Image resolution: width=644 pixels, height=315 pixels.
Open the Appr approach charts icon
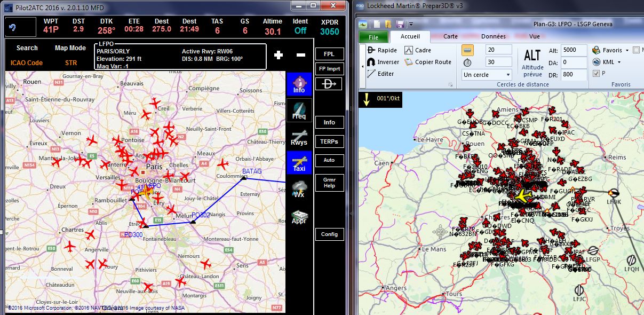[x=299, y=216]
